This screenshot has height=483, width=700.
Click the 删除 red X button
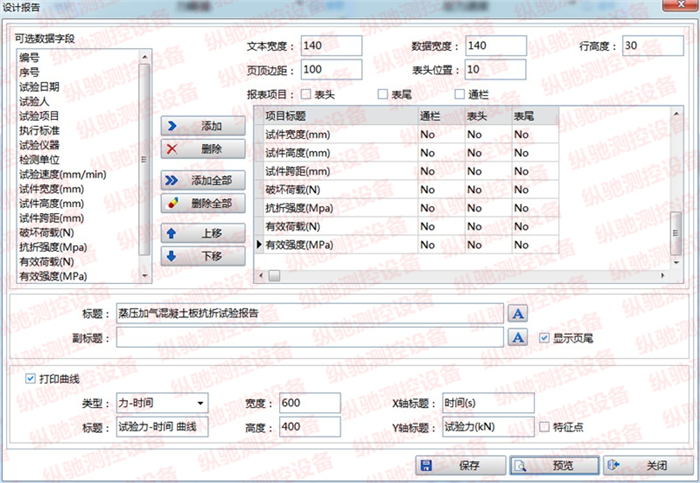[203, 149]
